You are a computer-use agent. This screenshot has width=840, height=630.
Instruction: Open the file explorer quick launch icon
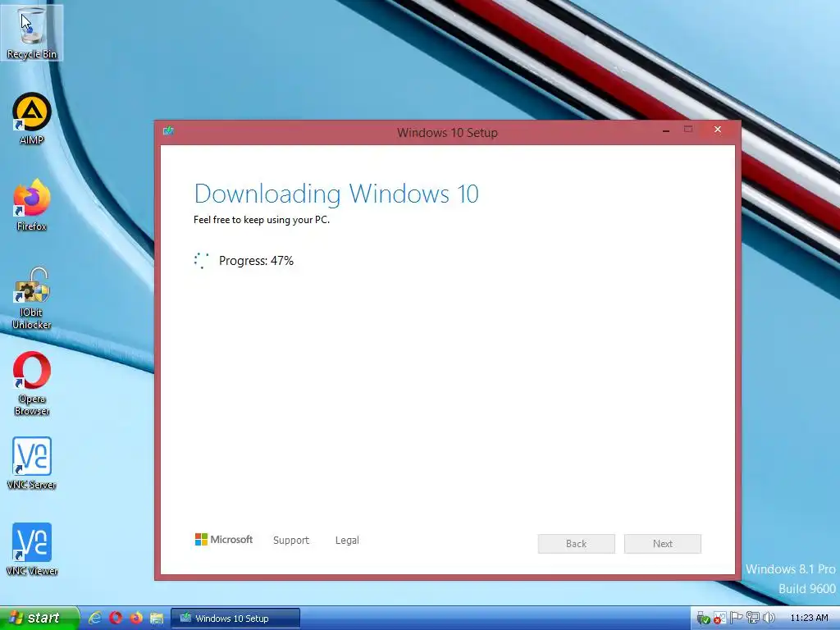tap(157, 618)
